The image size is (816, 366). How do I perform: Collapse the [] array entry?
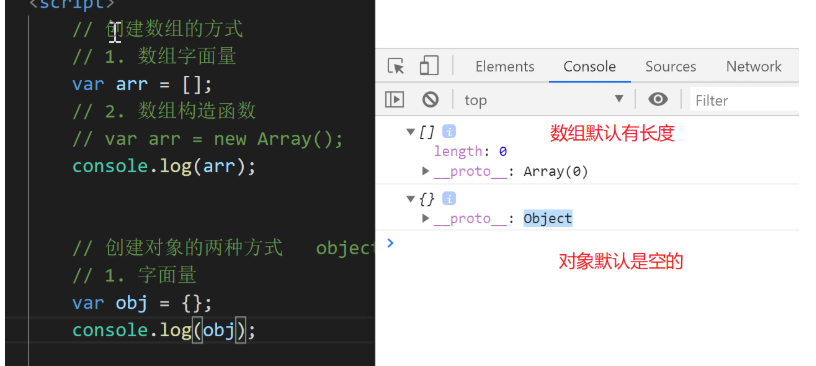click(x=411, y=132)
